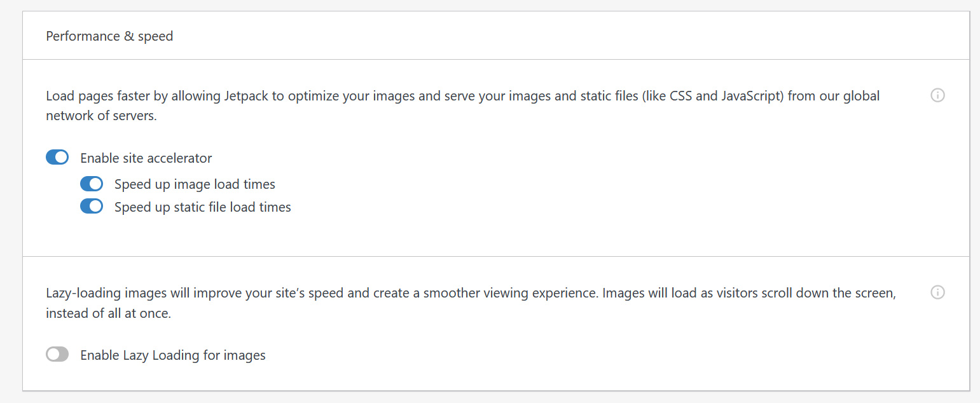Open info tooltip for lazy-loading images section

coord(937,292)
